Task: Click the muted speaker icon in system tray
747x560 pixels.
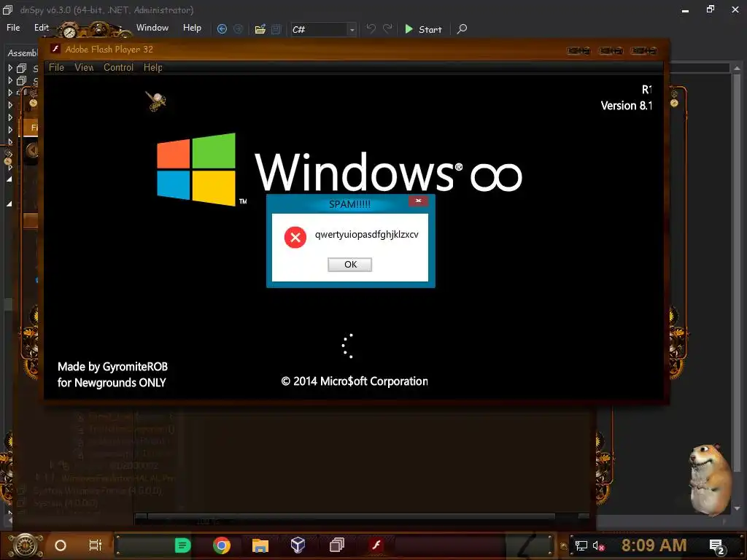Action: pos(599,545)
